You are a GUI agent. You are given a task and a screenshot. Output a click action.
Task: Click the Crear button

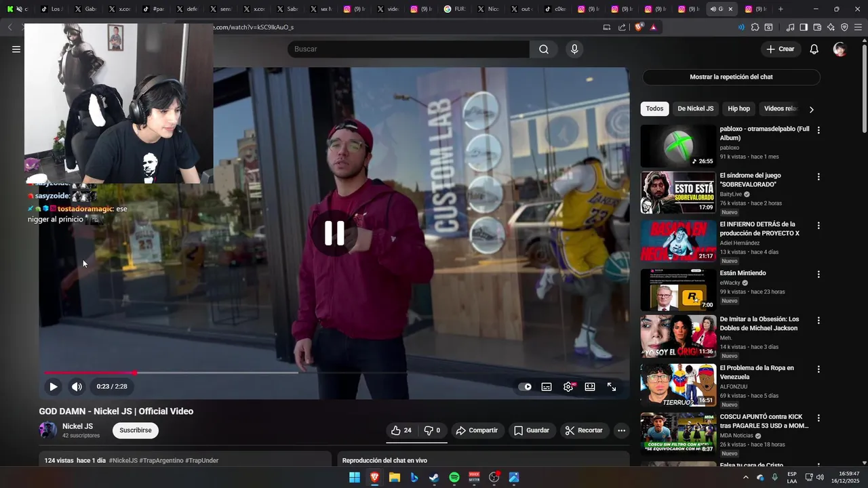click(x=780, y=49)
